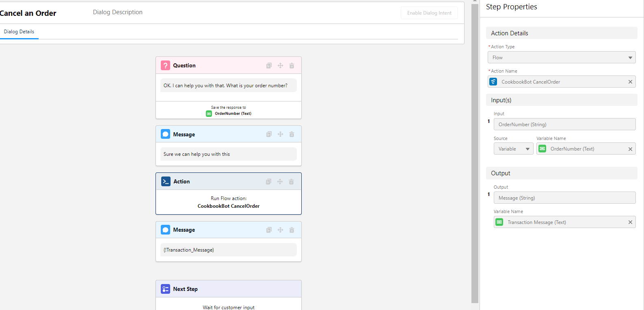Click move icon on first Message step
The height and width of the screenshot is (310, 644).
coord(280,134)
